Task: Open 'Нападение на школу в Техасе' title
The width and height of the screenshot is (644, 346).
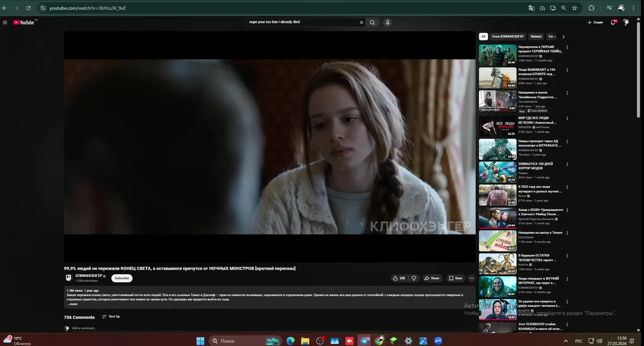Action: click(x=540, y=233)
